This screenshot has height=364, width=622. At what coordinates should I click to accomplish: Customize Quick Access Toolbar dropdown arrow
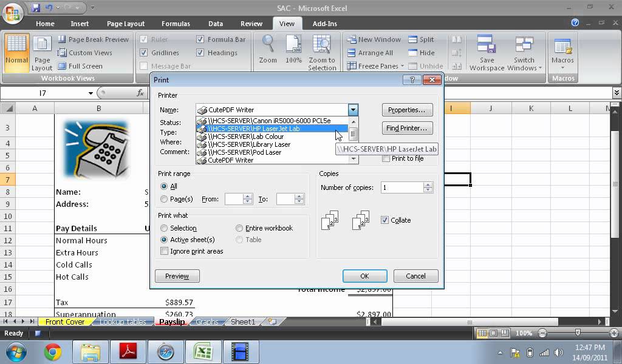[x=92, y=7]
